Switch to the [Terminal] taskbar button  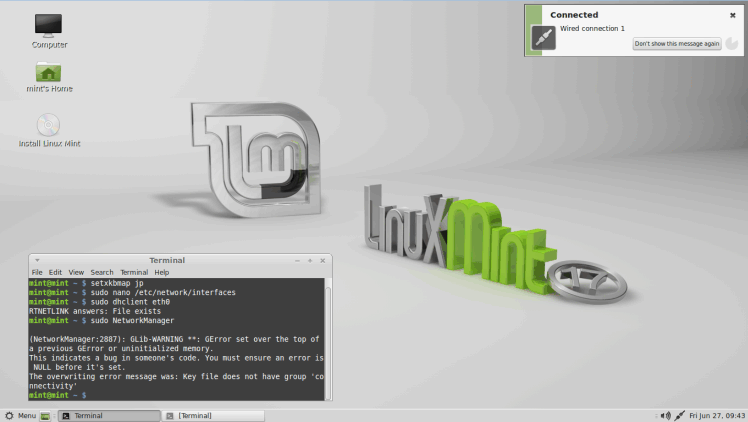point(213,416)
